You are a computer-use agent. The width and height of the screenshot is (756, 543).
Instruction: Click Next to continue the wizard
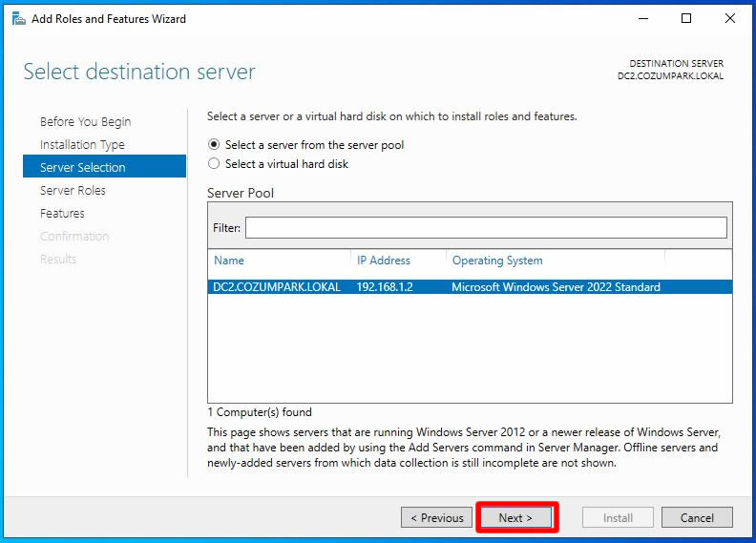515,518
